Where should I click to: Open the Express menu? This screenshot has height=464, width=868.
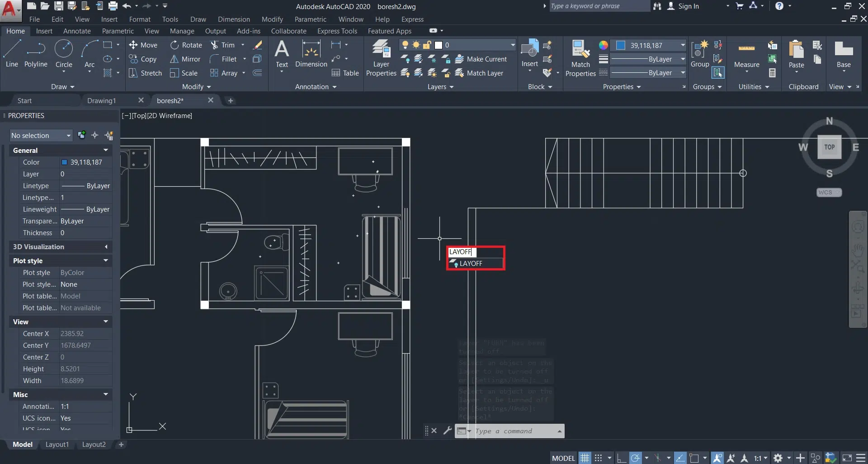coord(412,19)
